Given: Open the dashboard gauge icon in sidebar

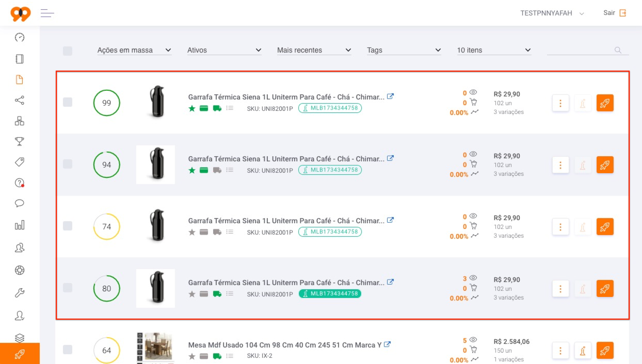Looking at the screenshot, I should [20, 37].
